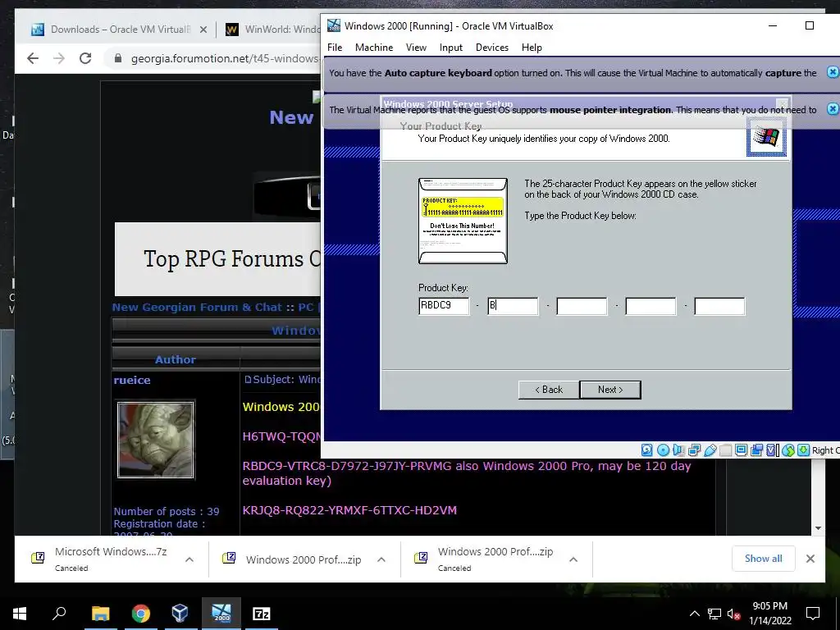The image size is (840, 630).
Task: Show hidden system tray icons chevron
Action: tap(694, 614)
